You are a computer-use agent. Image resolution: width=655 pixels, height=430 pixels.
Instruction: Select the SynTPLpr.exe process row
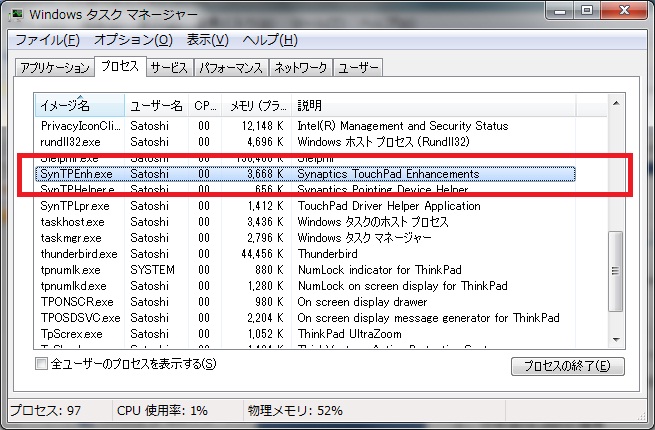(x=305, y=206)
